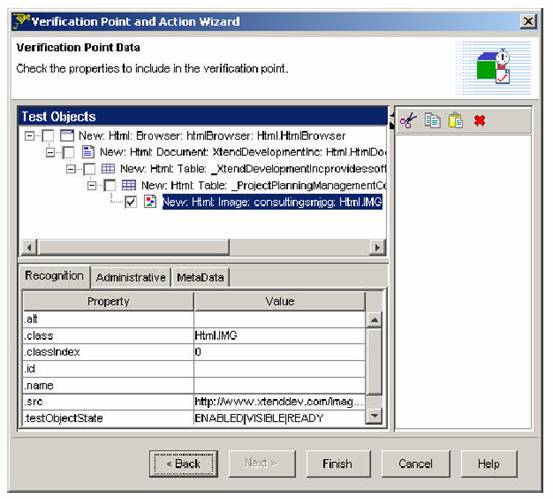
Task: Click the HtmlBrowser window icon
Action: click(x=67, y=135)
